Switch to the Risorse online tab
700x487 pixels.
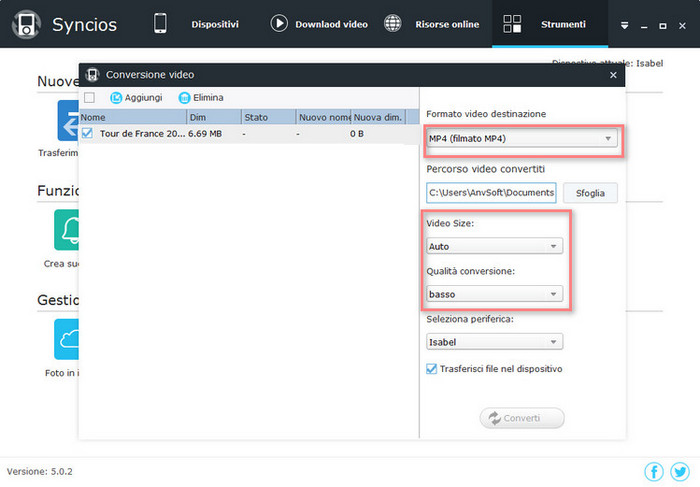coord(447,25)
